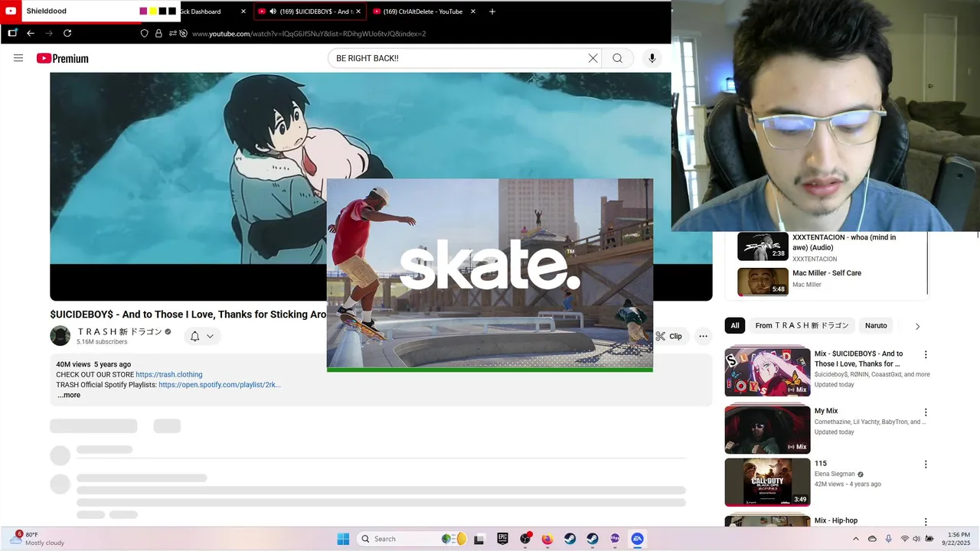Screen dimensions: 980x551
Task: View site security padlock info
Action: pyautogui.click(x=158, y=33)
